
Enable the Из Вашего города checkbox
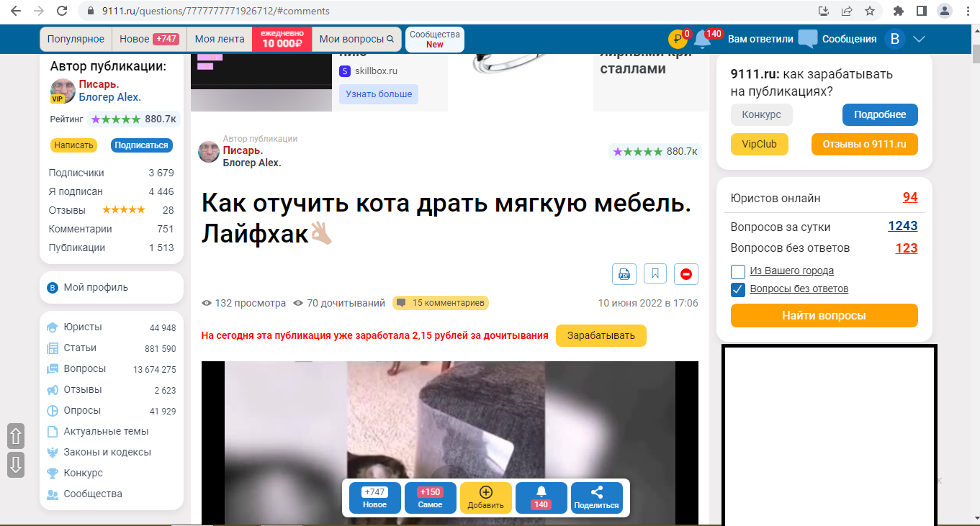pyautogui.click(x=738, y=271)
